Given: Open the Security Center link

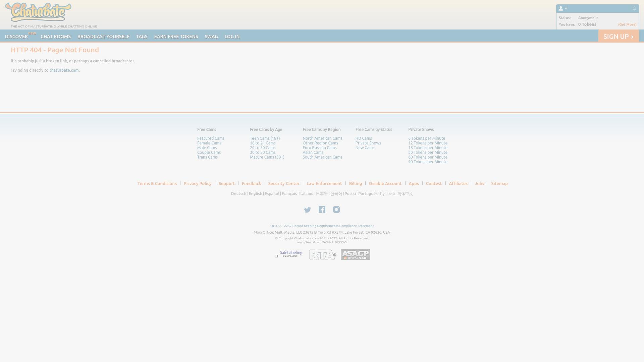Looking at the screenshot, I should point(284,184).
